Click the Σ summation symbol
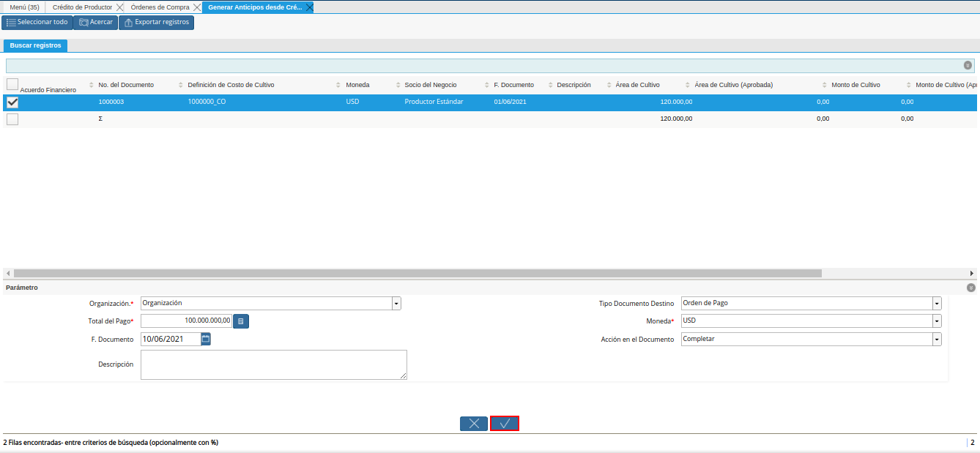Viewport: 980px width, 453px height. tap(100, 119)
